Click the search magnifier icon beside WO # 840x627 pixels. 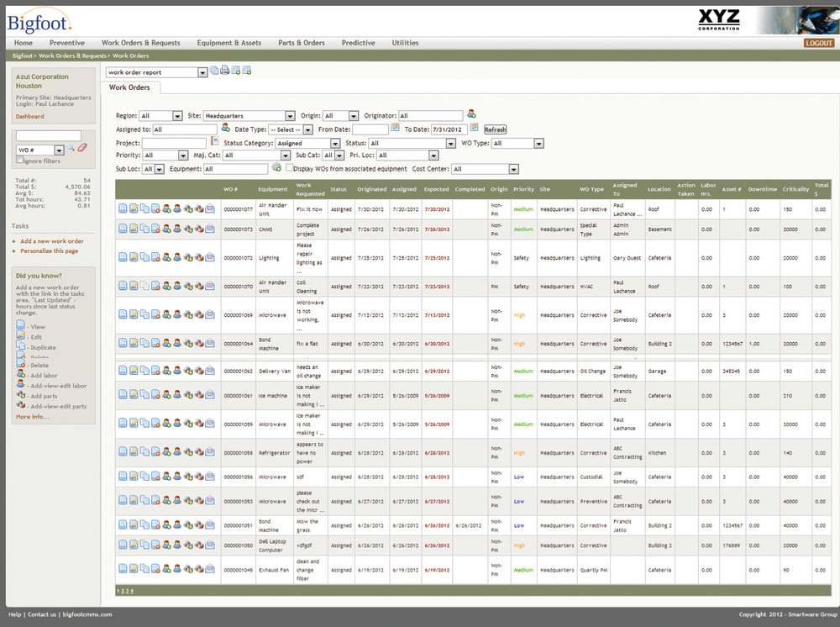[71, 149]
